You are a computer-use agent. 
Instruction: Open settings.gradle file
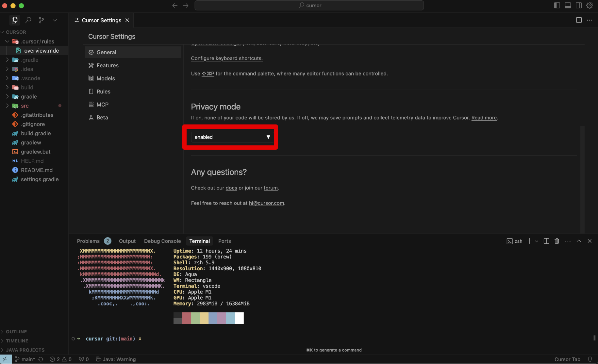point(34,179)
